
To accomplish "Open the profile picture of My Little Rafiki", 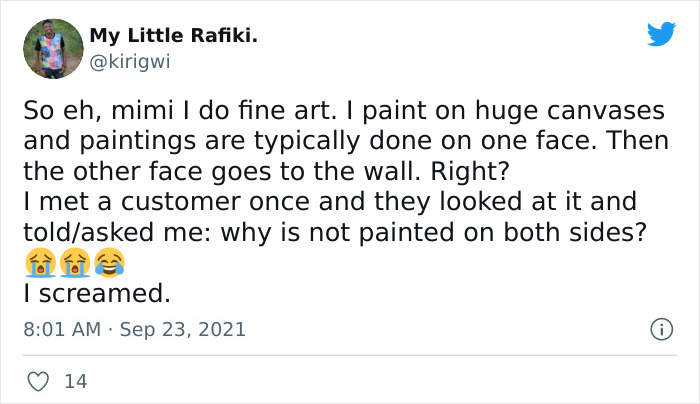I will [52, 49].
